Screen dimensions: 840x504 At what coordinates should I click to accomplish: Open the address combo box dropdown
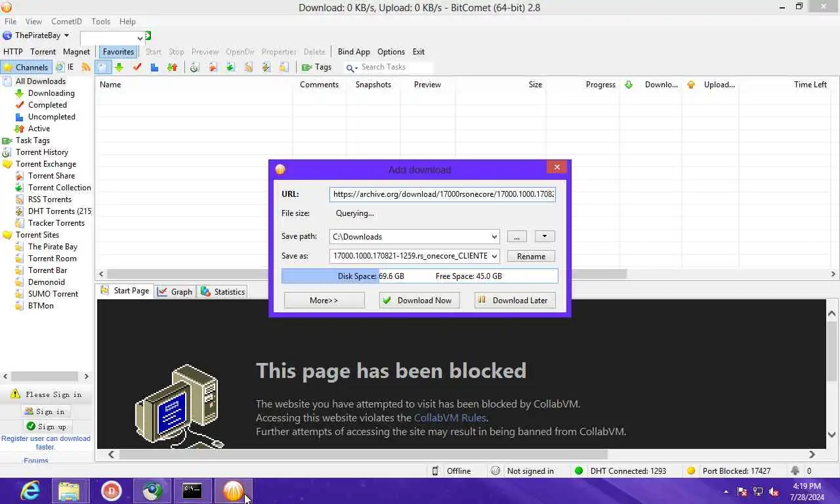click(x=140, y=38)
